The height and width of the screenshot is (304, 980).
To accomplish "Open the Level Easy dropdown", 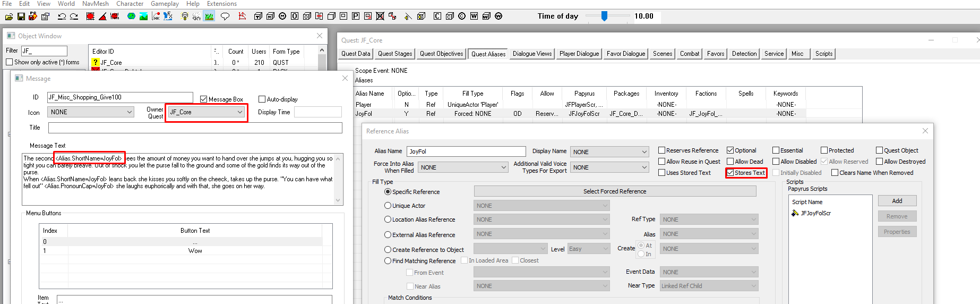I will (x=589, y=249).
